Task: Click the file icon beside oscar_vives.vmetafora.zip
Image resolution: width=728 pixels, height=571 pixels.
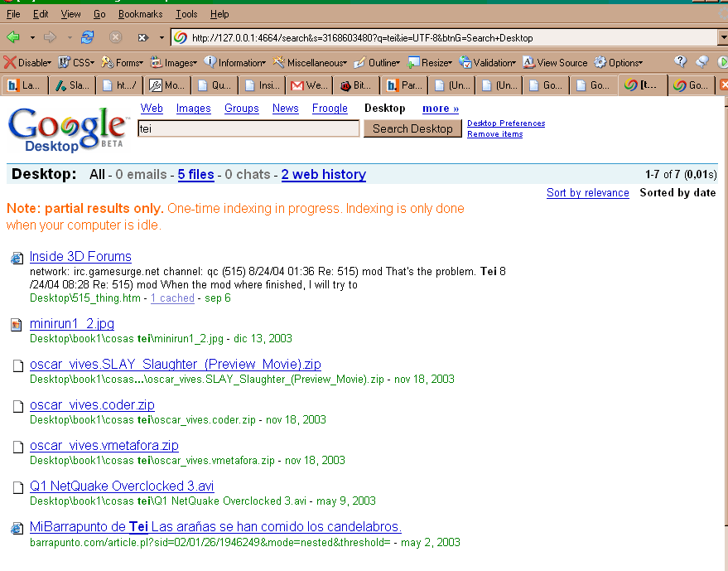Action: [18, 447]
